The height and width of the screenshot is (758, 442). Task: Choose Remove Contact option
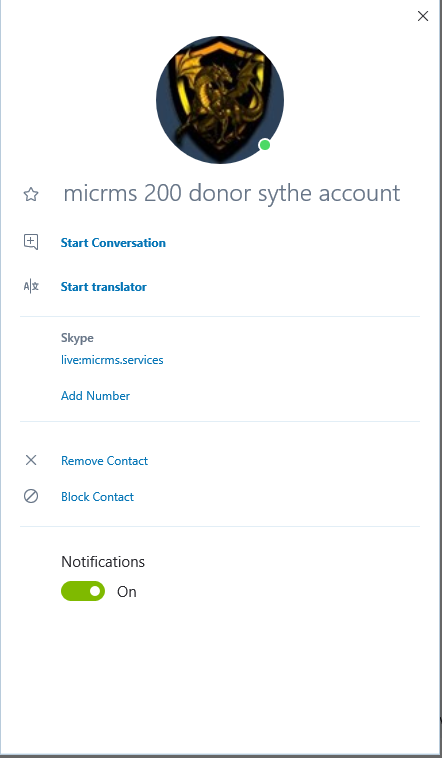104,461
